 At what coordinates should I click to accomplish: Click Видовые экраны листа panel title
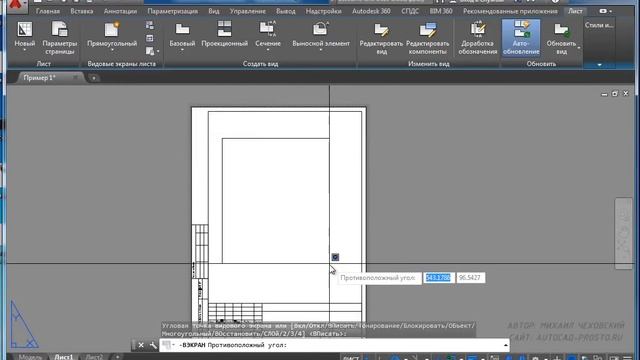point(122,64)
